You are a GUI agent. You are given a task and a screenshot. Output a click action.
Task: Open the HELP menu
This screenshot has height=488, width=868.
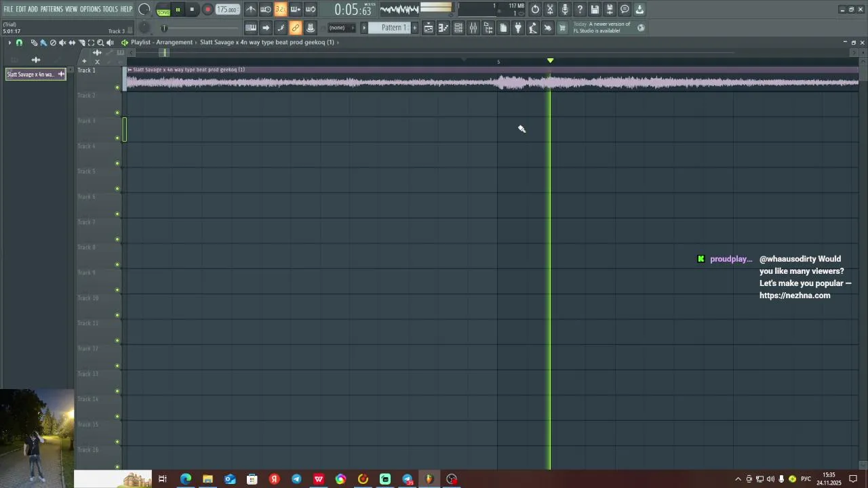point(127,9)
